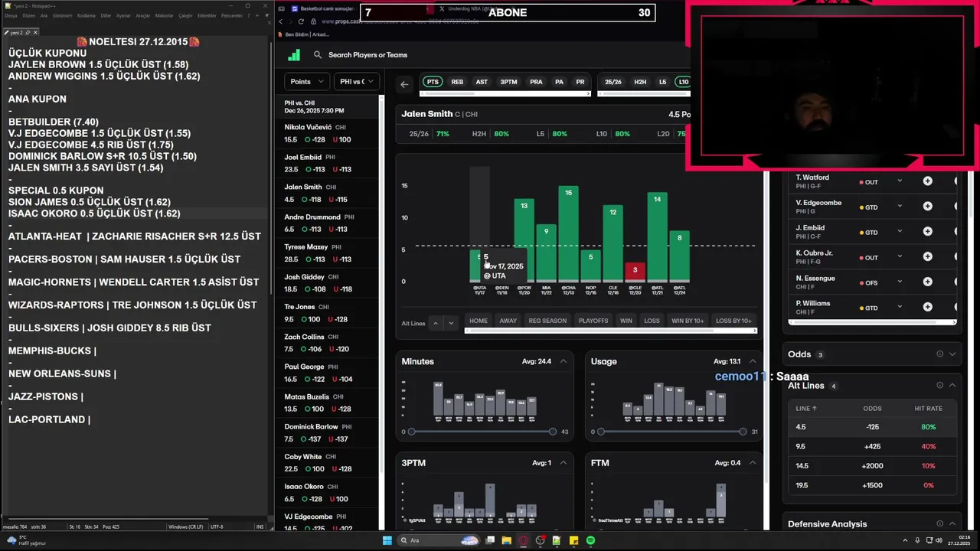Screen dimensions: 980x551
Task: Open the Dosya menu in Notepad++
Action: tap(11, 15)
